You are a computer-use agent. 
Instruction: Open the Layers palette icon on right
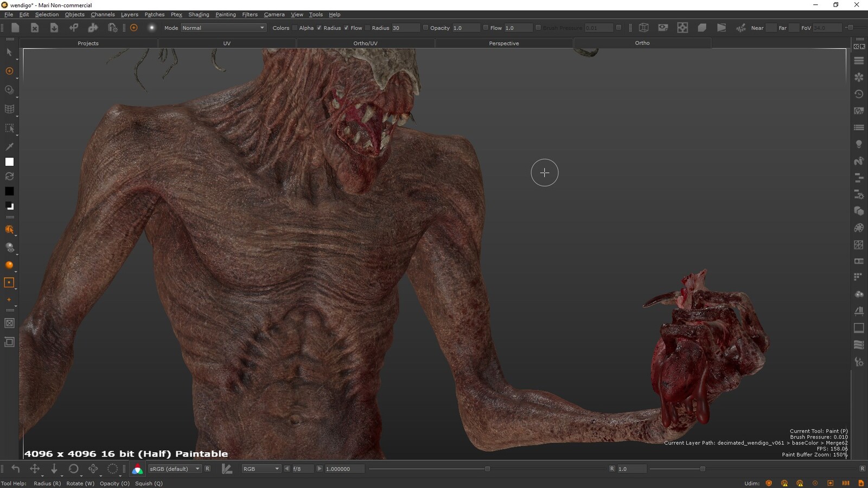(859, 61)
